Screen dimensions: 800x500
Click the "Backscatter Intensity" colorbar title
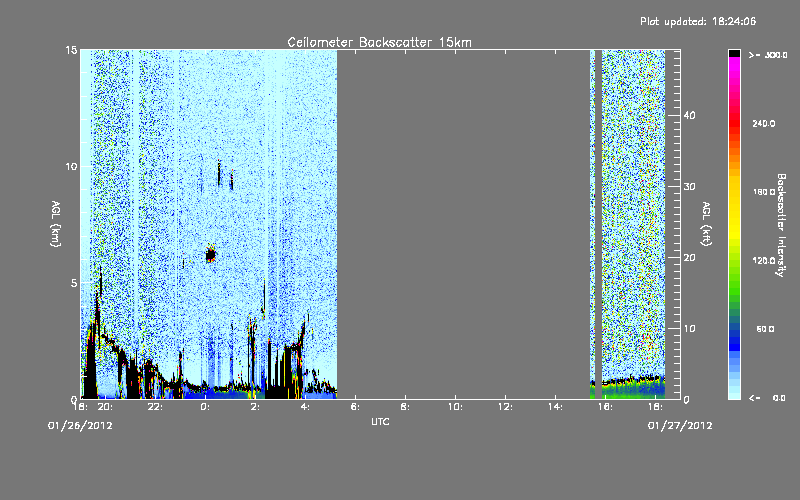tap(781, 225)
